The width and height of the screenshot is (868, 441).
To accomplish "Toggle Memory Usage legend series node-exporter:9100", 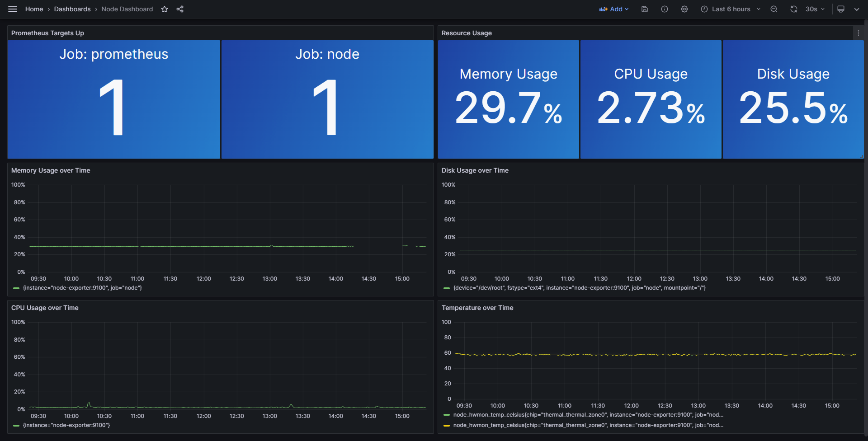I will tap(82, 288).
